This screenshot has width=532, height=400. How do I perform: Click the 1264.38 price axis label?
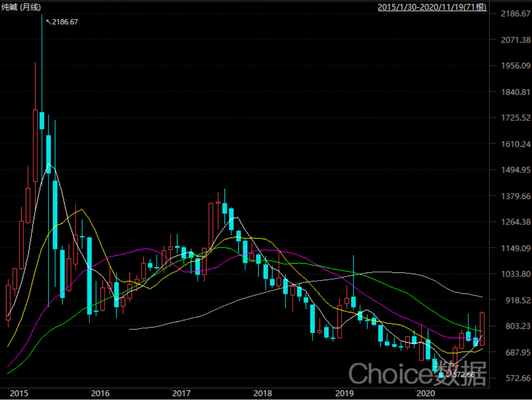click(x=516, y=222)
